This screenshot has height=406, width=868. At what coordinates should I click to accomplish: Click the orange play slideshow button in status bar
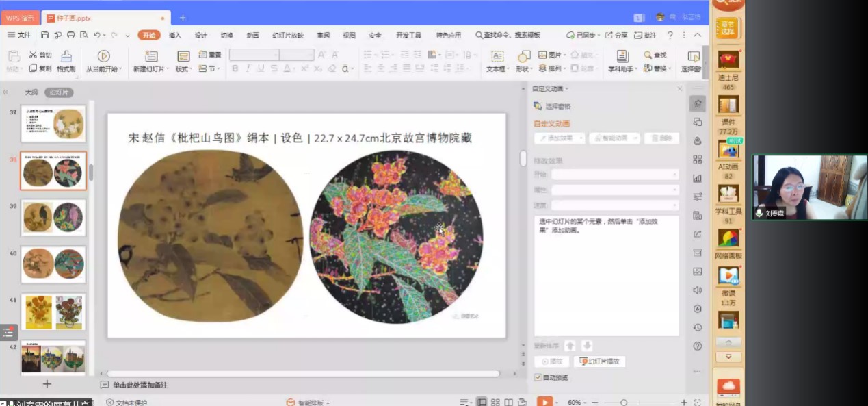point(544,402)
